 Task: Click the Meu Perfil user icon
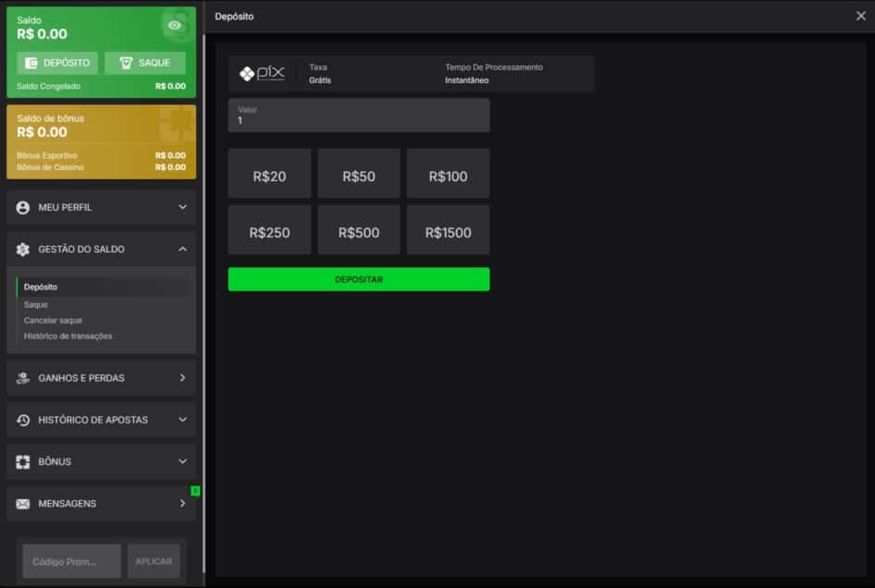[23, 208]
